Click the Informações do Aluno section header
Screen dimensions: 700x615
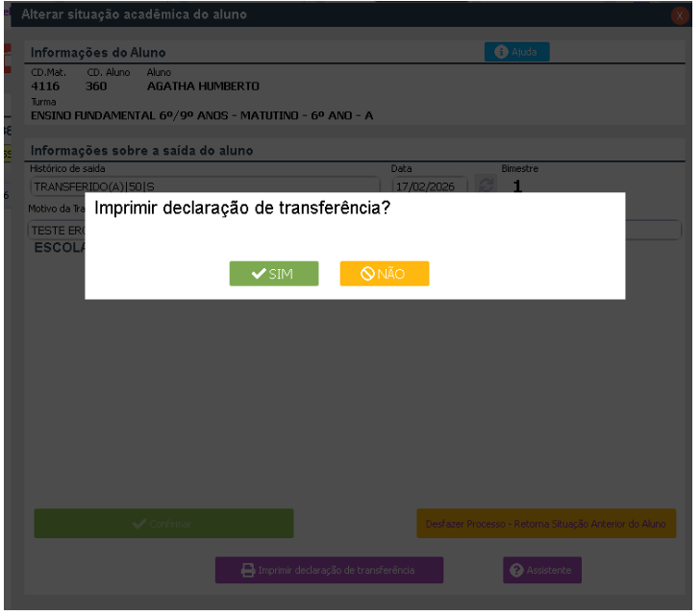click(98, 52)
